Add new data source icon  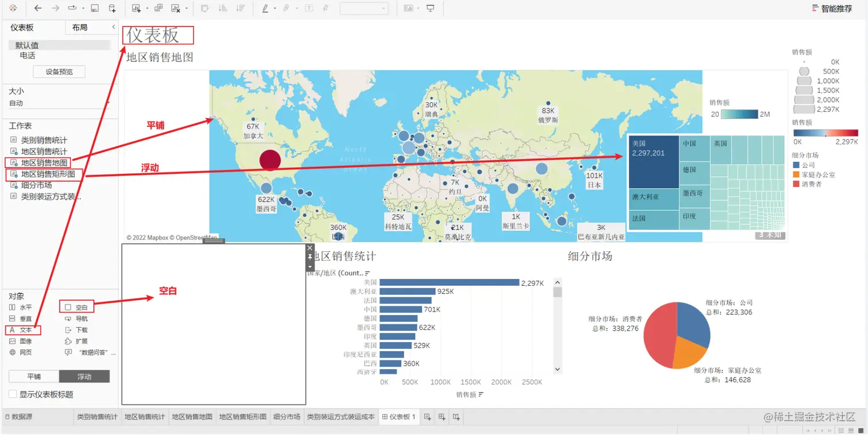(112, 8)
